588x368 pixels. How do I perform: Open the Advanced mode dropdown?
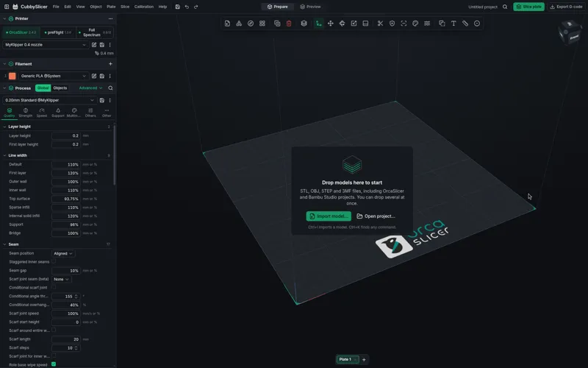(x=90, y=88)
